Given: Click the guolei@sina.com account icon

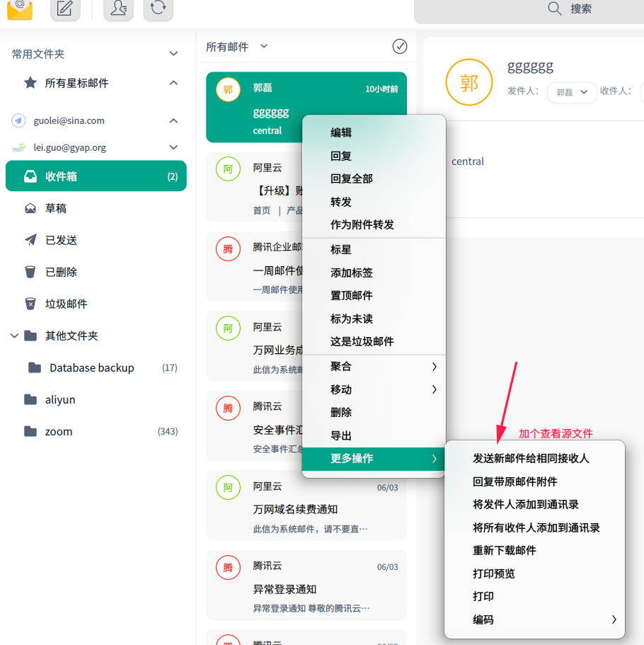Looking at the screenshot, I should click(18, 120).
